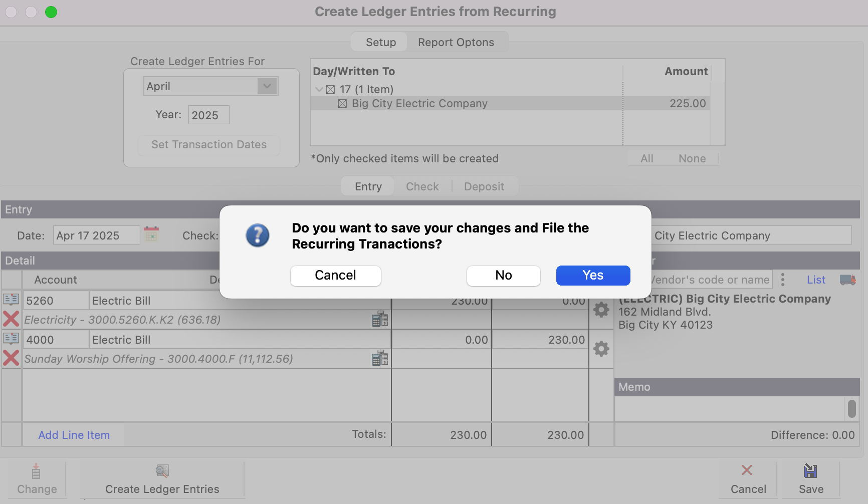868x504 pixels.
Task: Open calculator icon on the Electricity row
Action: 380,319
